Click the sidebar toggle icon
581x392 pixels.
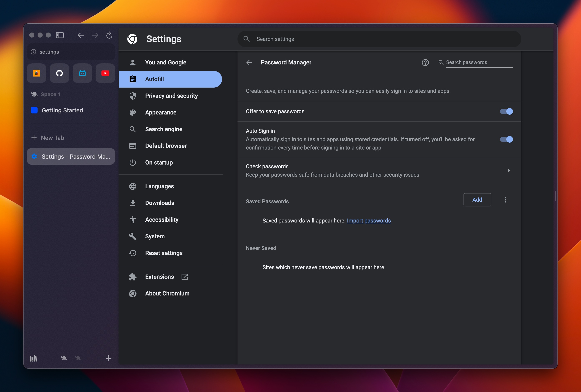click(60, 35)
